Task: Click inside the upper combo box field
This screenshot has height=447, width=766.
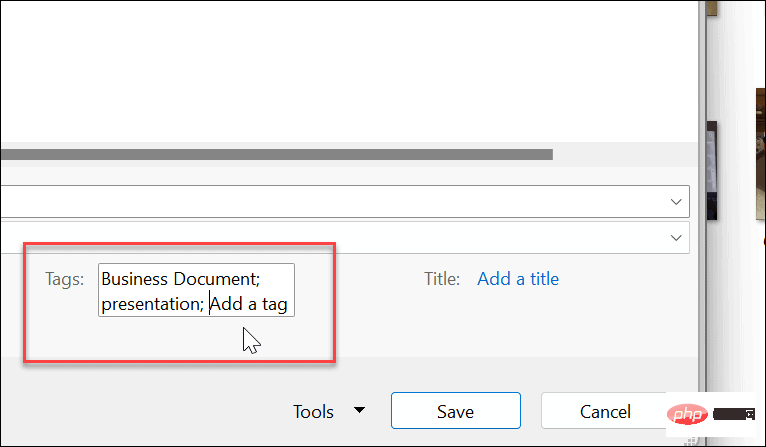Action: (330, 202)
